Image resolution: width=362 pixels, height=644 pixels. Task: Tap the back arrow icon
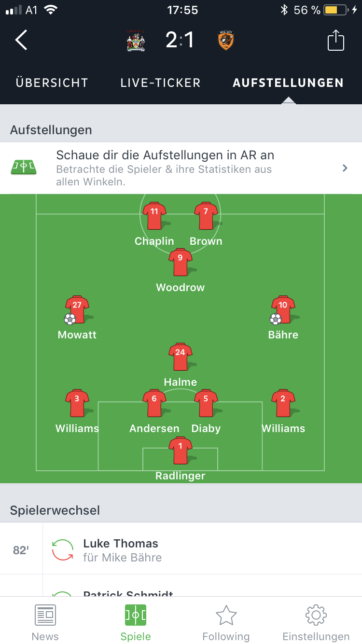tap(21, 40)
